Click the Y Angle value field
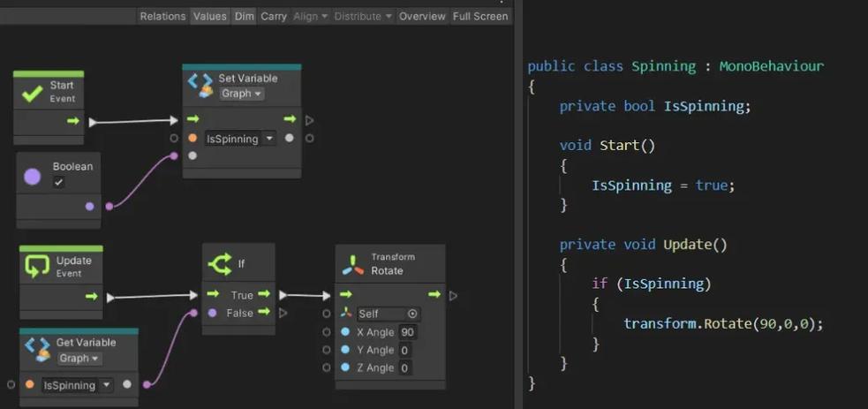Screen dimensions: 868x409 coord(404,350)
